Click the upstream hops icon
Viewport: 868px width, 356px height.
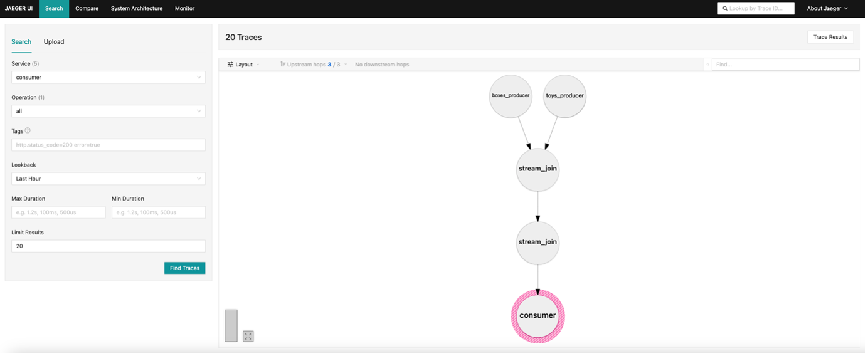283,65
